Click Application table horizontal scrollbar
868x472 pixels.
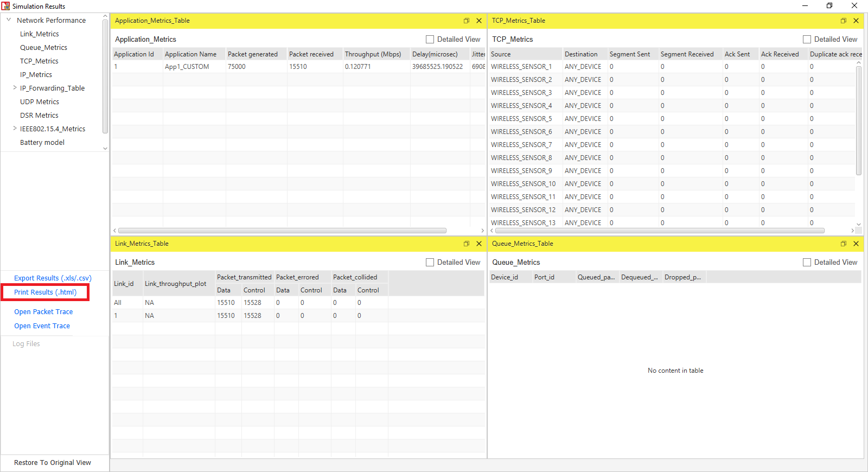282,231
